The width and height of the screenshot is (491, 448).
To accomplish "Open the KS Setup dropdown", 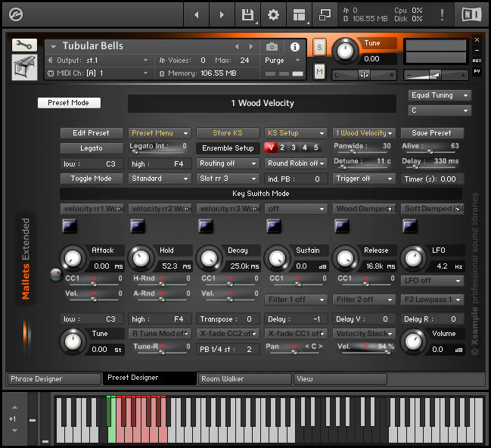I will (x=296, y=133).
